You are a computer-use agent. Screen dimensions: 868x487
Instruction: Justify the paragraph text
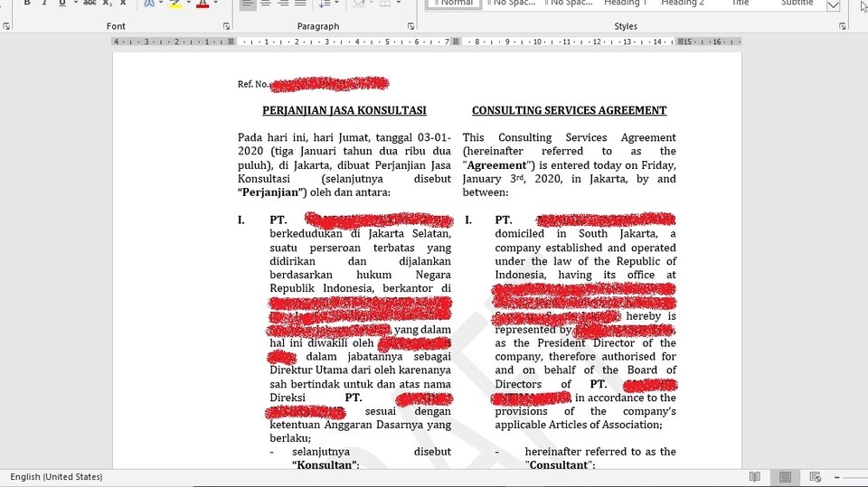300,3
